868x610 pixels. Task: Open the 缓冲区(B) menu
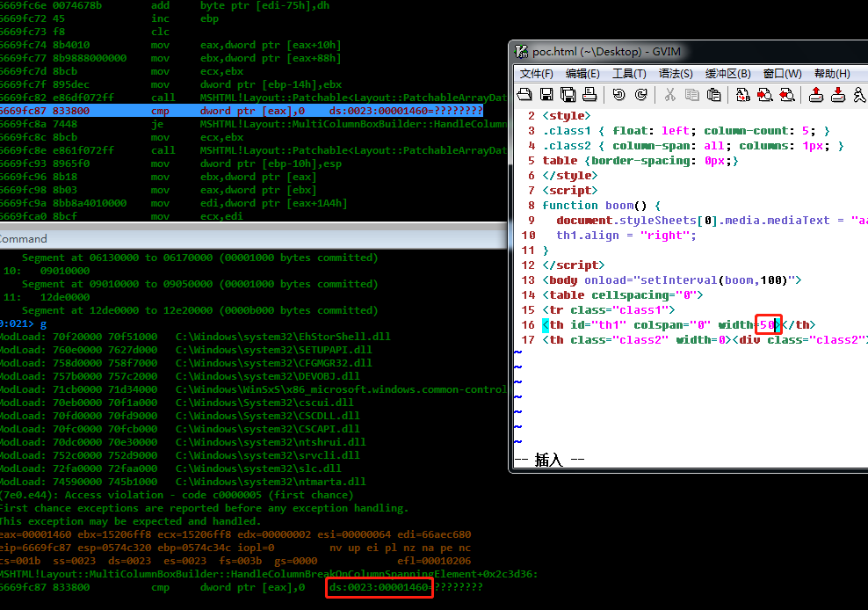tap(727, 74)
